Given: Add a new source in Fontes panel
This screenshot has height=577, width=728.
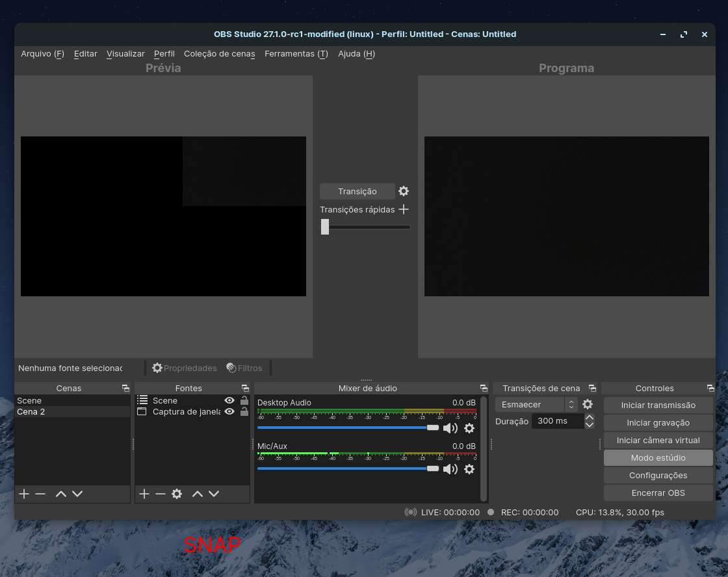Looking at the screenshot, I should (144, 494).
